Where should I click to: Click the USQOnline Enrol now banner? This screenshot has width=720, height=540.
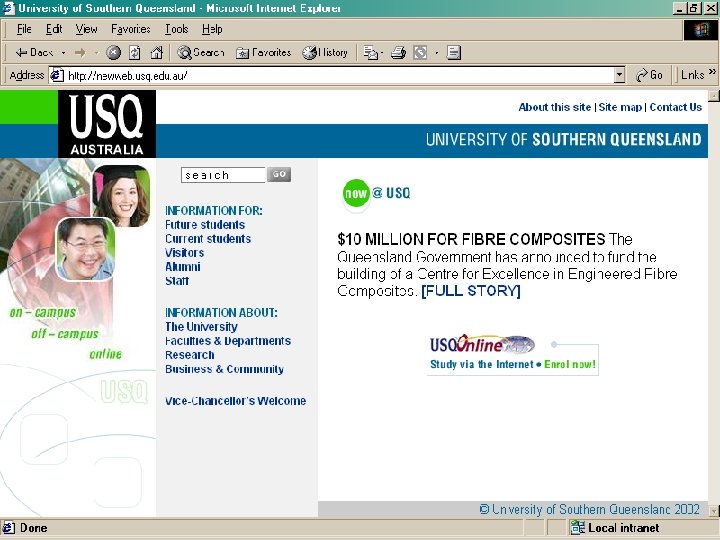click(x=513, y=354)
